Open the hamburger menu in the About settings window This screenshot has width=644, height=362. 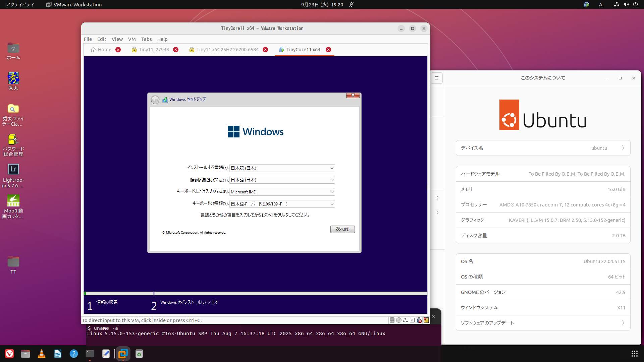pyautogui.click(x=437, y=78)
